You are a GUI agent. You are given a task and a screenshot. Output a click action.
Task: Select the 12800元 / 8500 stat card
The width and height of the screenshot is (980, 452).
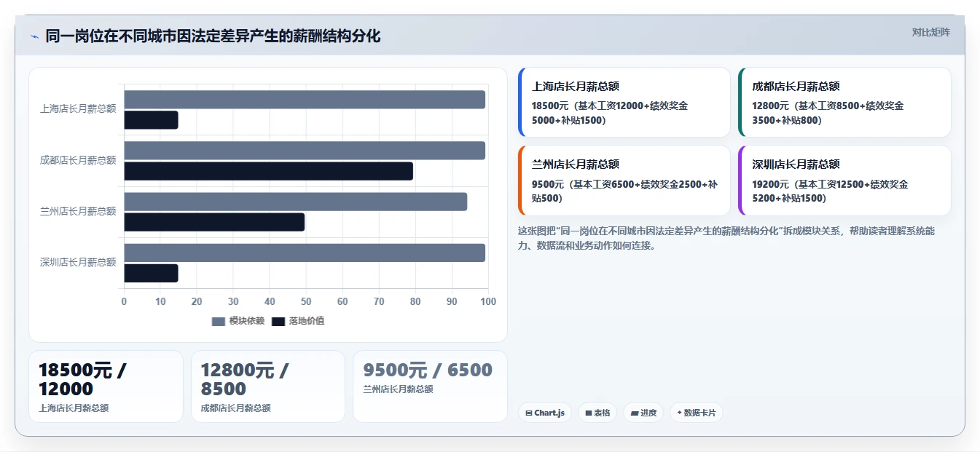[268, 386]
